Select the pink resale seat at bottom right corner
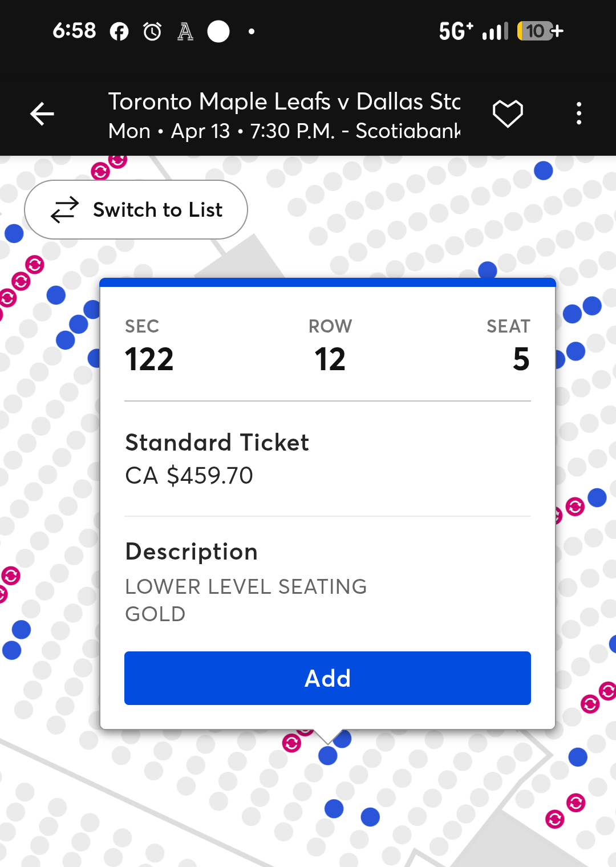616x867 pixels. 554,820
